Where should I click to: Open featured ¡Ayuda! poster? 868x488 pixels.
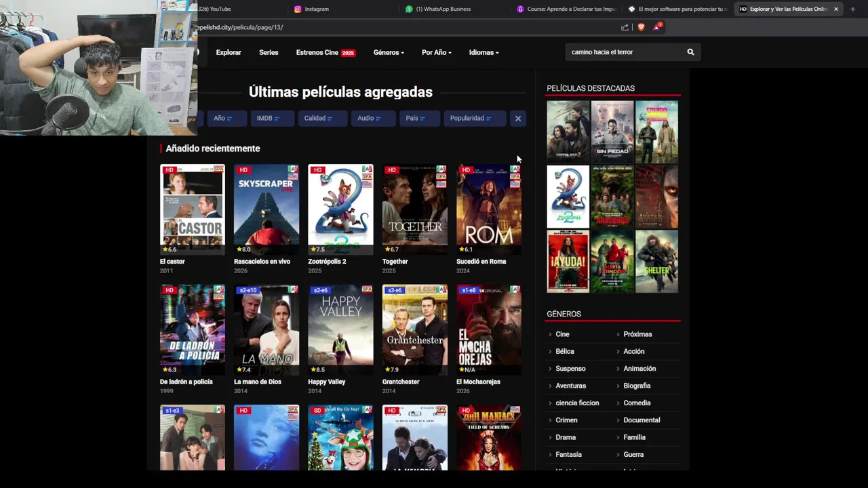(568, 262)
